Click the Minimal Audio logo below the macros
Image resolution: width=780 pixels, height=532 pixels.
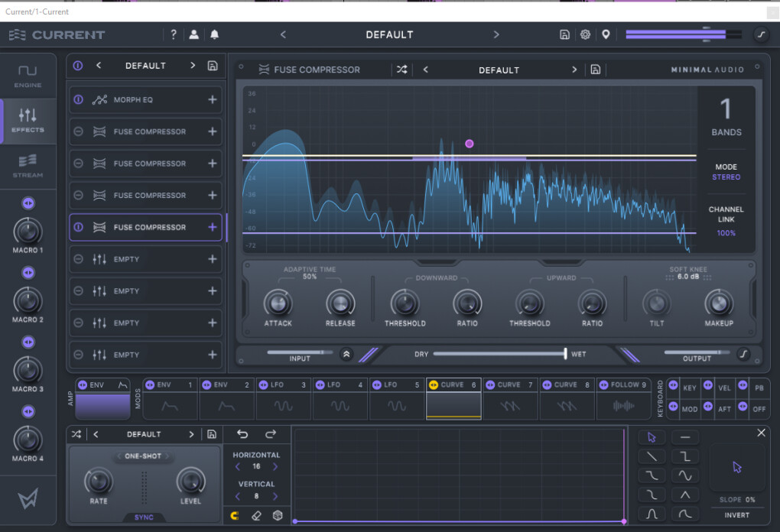coord(28,498)
